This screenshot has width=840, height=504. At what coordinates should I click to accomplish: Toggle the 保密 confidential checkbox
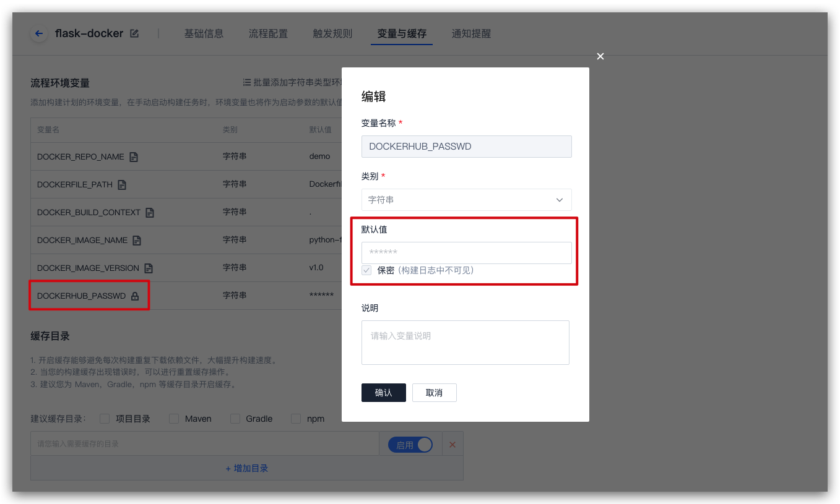pos(367,270)
